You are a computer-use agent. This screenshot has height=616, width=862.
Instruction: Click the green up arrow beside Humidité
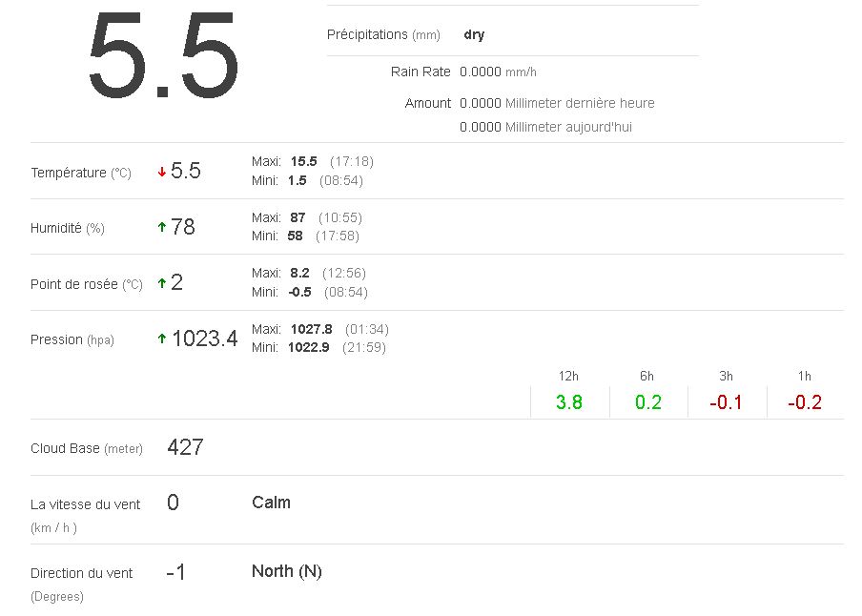pos(162,227)
